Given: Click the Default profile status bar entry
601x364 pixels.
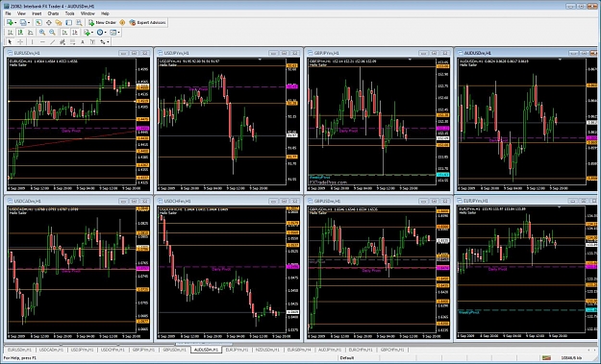Looking at the screenshot, I should (347, 358).
